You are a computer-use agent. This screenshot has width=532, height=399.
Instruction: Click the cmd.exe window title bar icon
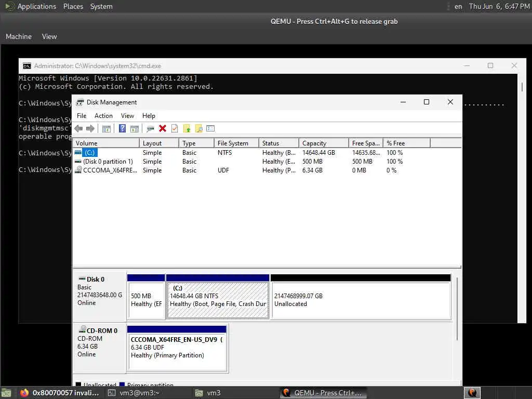point(27,66)
